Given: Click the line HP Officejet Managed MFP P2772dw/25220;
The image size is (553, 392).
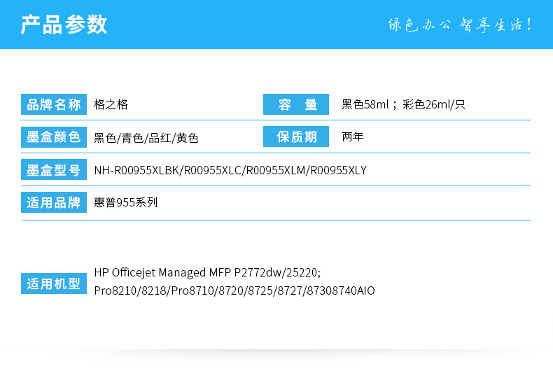Looking at the screenshot, I should point(207,273).
